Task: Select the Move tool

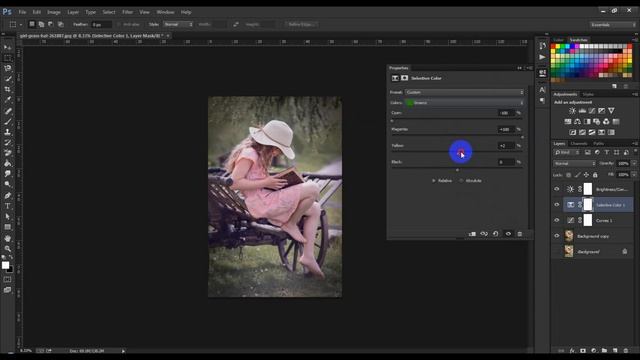Action: coord(7,47)
